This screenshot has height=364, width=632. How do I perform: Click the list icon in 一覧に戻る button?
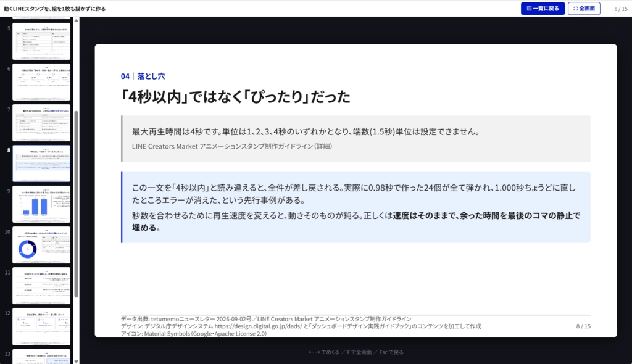tap(529, 9)
